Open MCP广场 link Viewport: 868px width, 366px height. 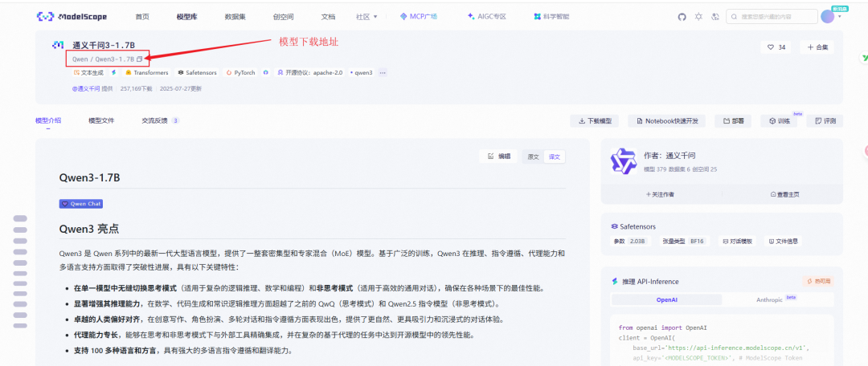coord(419,17)
